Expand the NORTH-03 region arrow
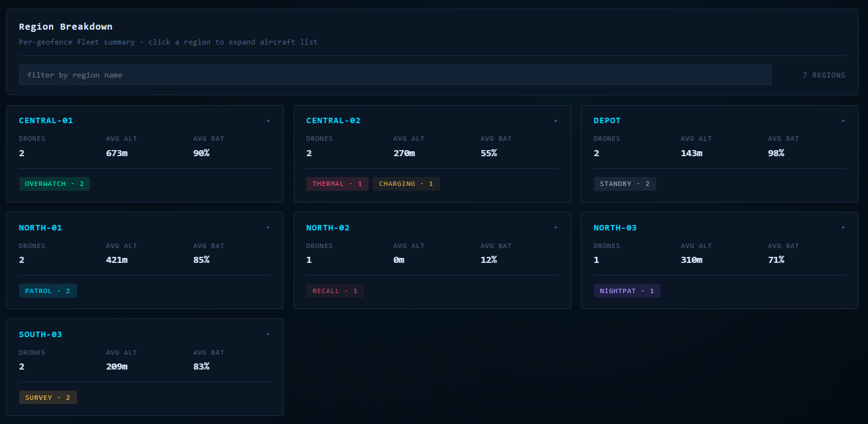The height and width of the screenshot is (424, 868). (843, 227)
